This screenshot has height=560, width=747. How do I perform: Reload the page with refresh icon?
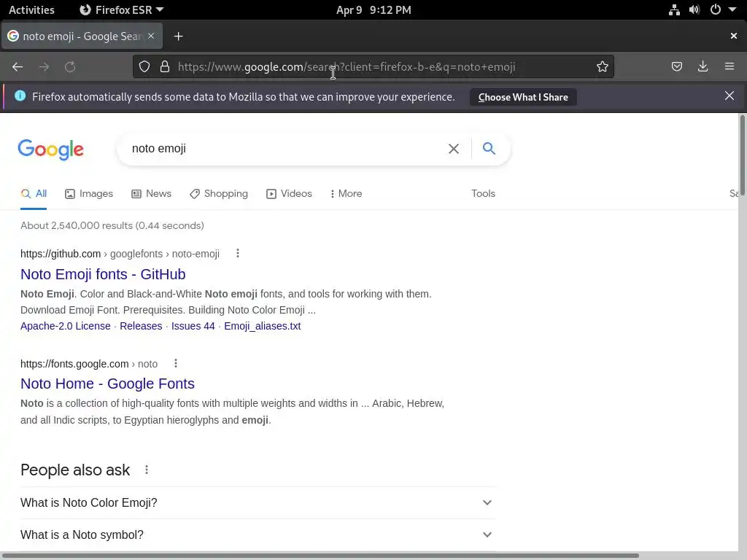click(x=70, y=66)
